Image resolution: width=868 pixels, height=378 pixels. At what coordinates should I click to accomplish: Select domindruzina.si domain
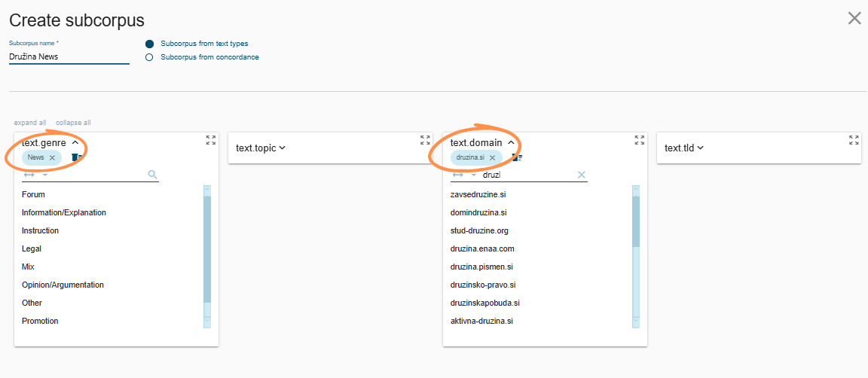[479, 212]
